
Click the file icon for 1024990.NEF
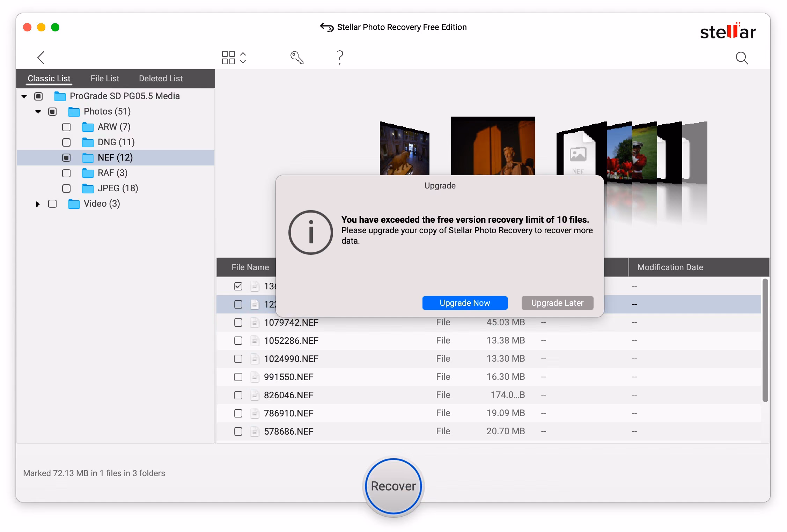click(255, 359)
